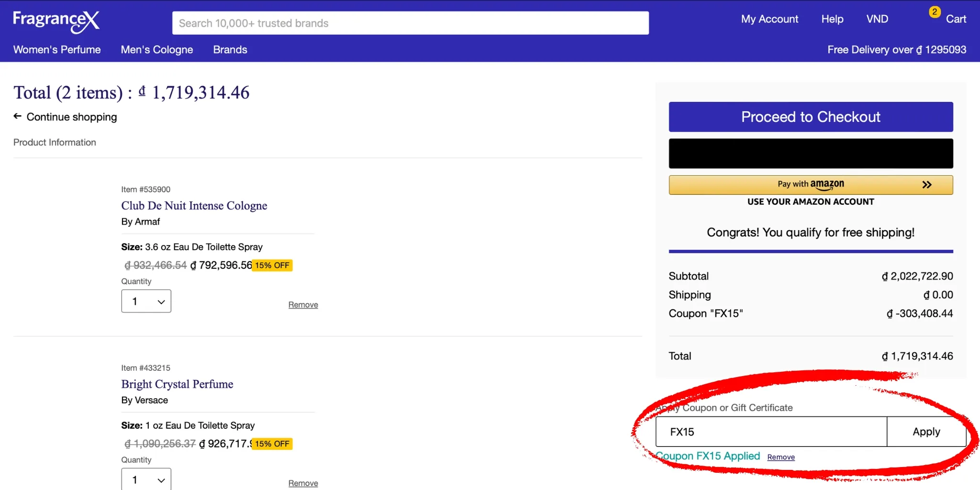Click into the coupon code field containing FX15

click(x=770, y=432)
